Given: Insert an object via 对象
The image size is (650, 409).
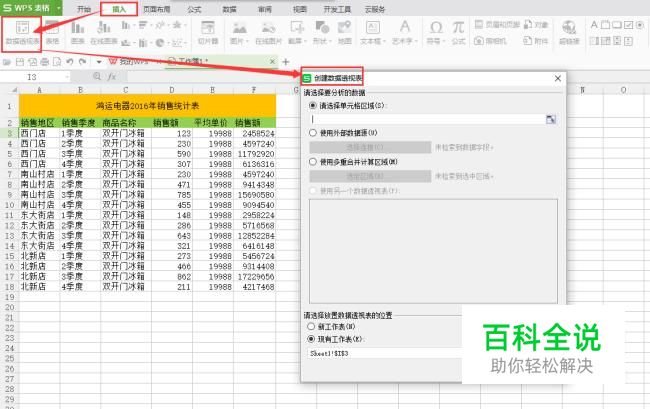Looking at the screenshot, I should point(536,24).
